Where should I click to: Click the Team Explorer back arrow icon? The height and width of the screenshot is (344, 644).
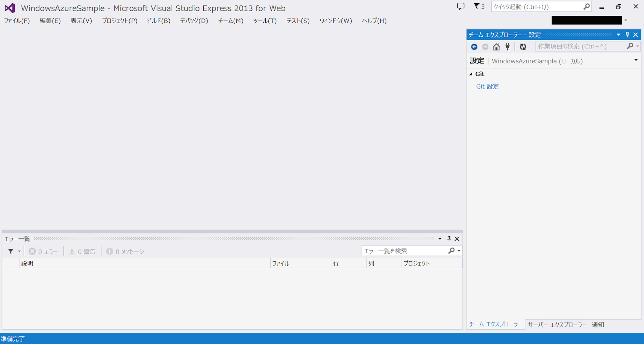coord(474,47)
